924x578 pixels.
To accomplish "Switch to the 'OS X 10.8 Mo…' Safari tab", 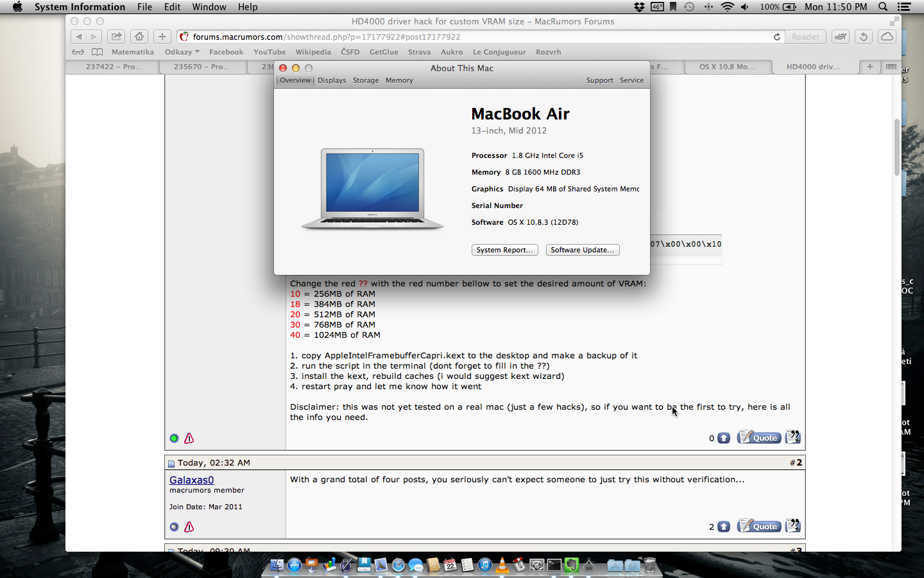I will click(x=726, y=67).
